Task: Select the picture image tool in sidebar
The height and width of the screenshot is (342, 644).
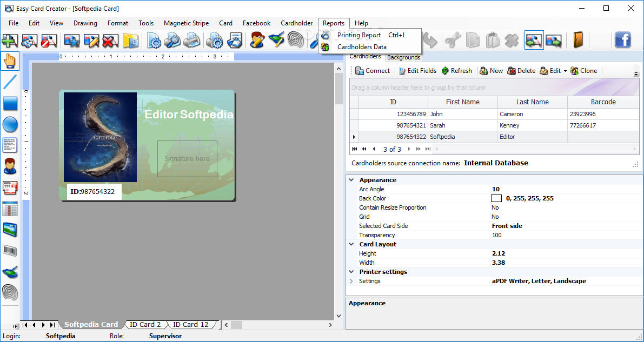Action: pos(10,230)
